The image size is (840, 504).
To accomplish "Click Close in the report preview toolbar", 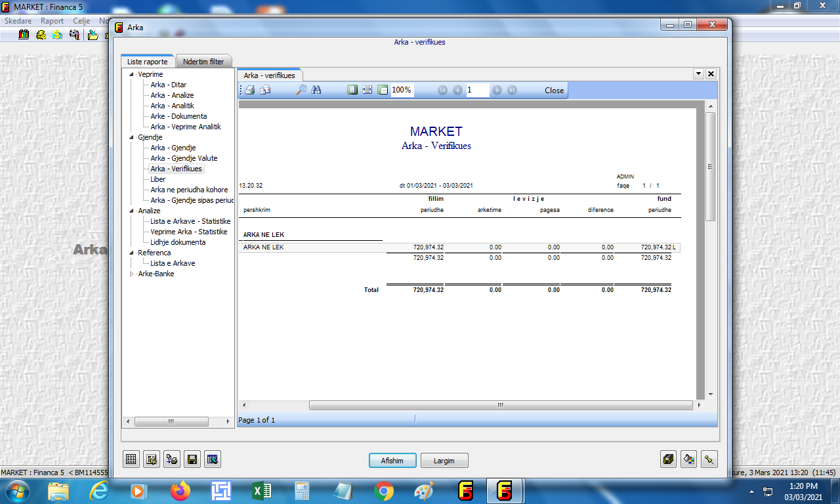I will point(555,91).
